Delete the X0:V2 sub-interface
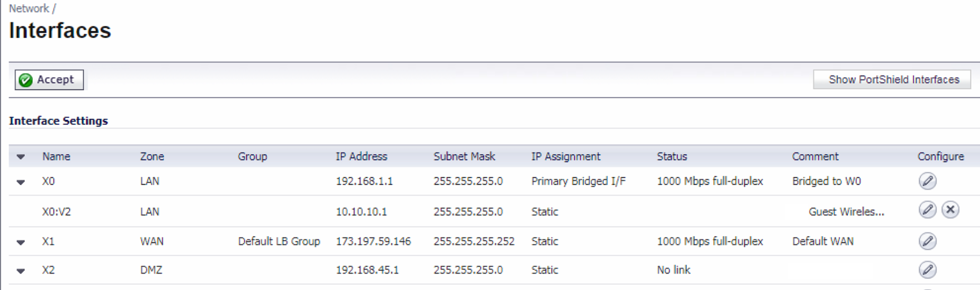 coord(950,210)
